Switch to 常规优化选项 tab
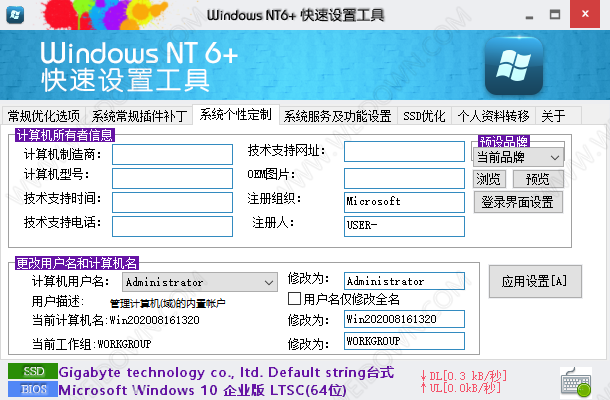The image size is (610, 400). point(44,116)
